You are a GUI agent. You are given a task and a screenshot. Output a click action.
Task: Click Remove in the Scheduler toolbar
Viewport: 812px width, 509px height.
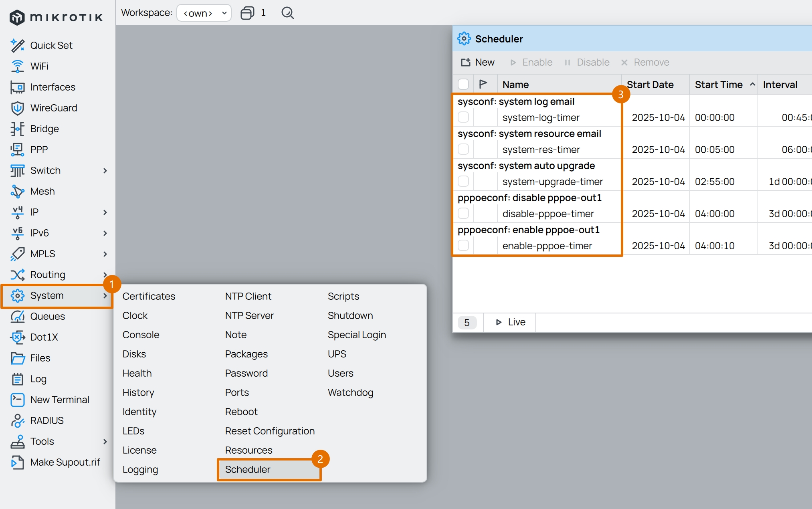click(x=645, y=62)
